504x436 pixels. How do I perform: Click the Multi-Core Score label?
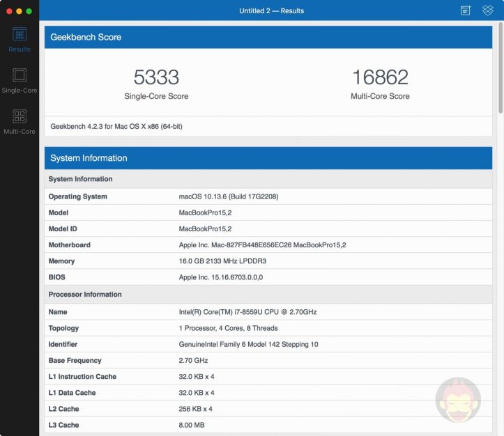(380, 96)
